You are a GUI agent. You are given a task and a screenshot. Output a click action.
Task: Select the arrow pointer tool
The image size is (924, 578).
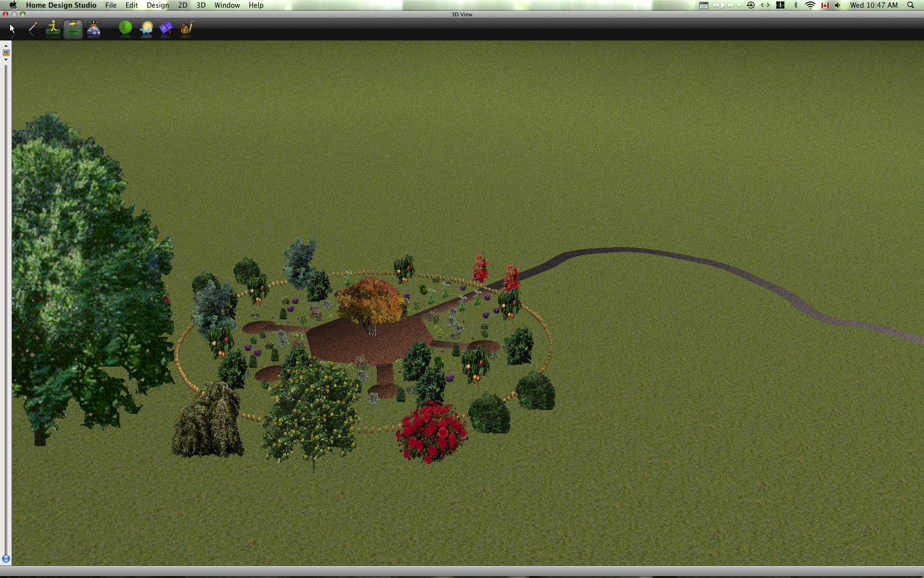tap(12, 29)
